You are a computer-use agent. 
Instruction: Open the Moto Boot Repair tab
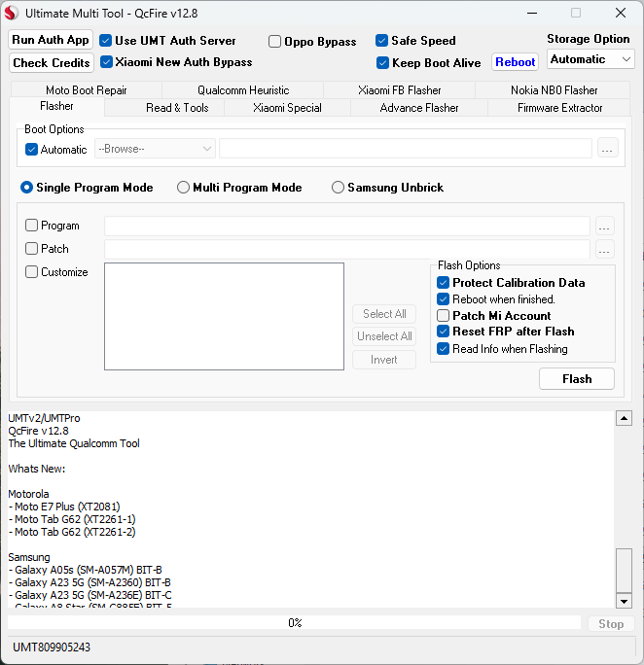tap(86, 90)
